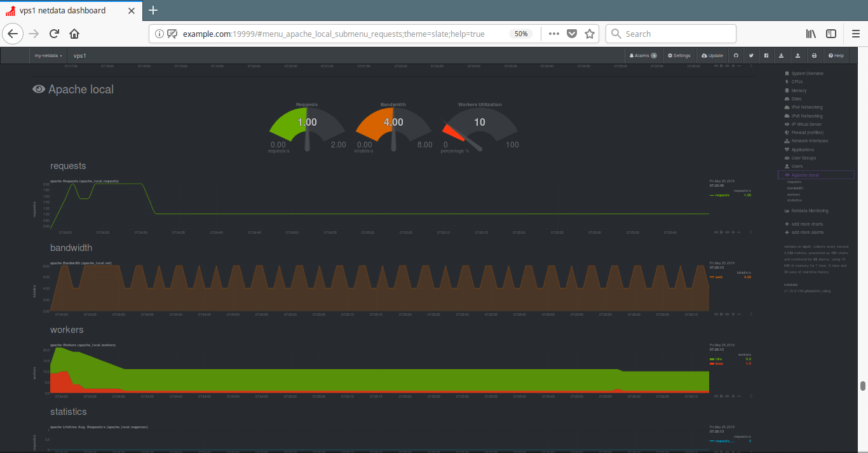Click the Facebook icon in navbar
868x453 pixels.
point(766,56)
